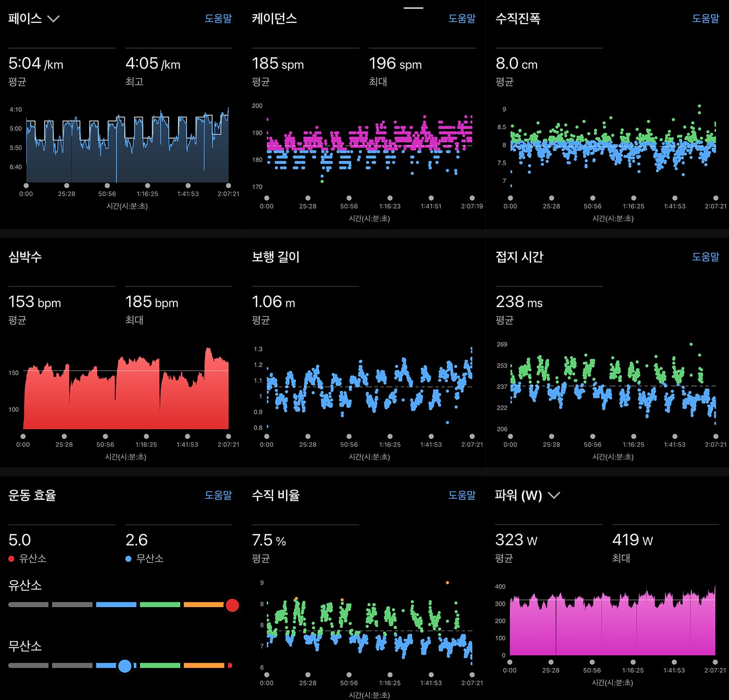
Task: Select the 153 bpm average heart rate
Action: point(35,302)
